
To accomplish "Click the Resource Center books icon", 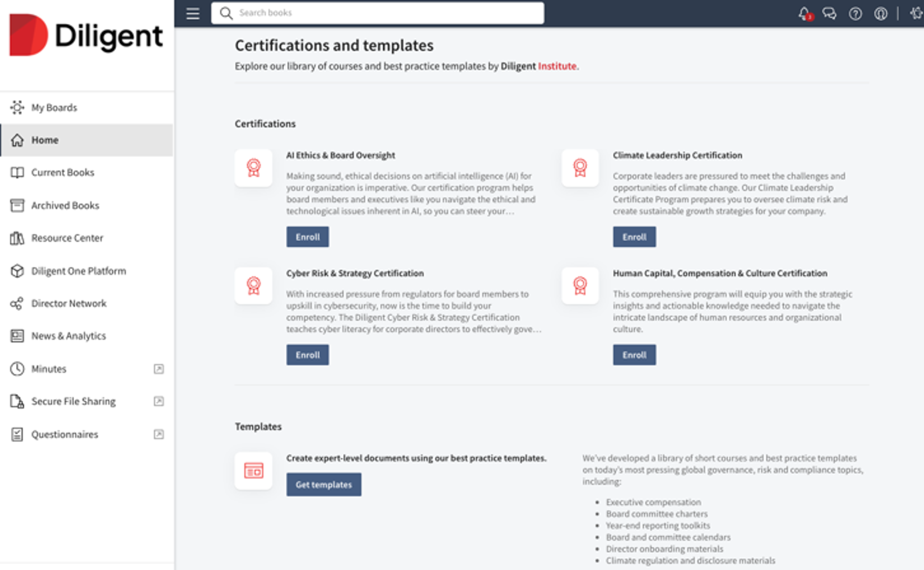I will [17, 238].
